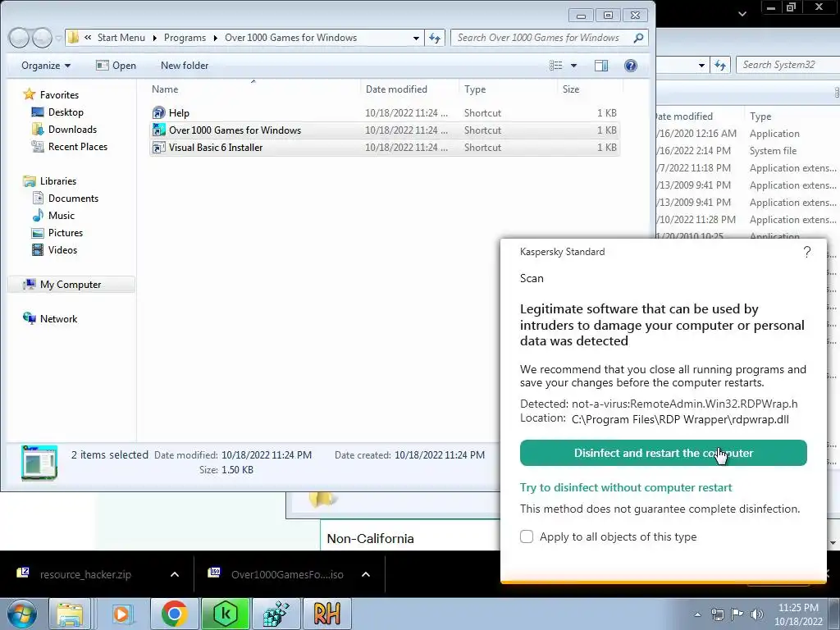Click Start Menu in the breadcrumb path
The height and width of the screenshot is (630, 840).
pos(121,38)
